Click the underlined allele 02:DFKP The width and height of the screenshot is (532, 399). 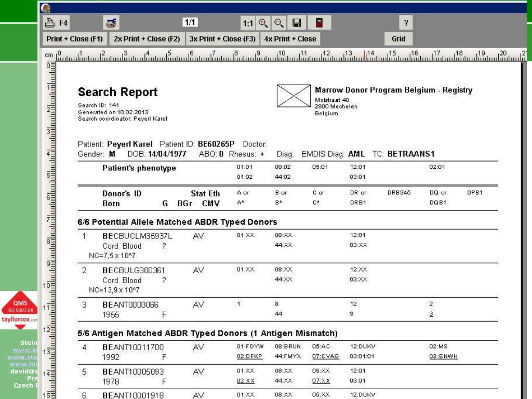tap(249, 356)
